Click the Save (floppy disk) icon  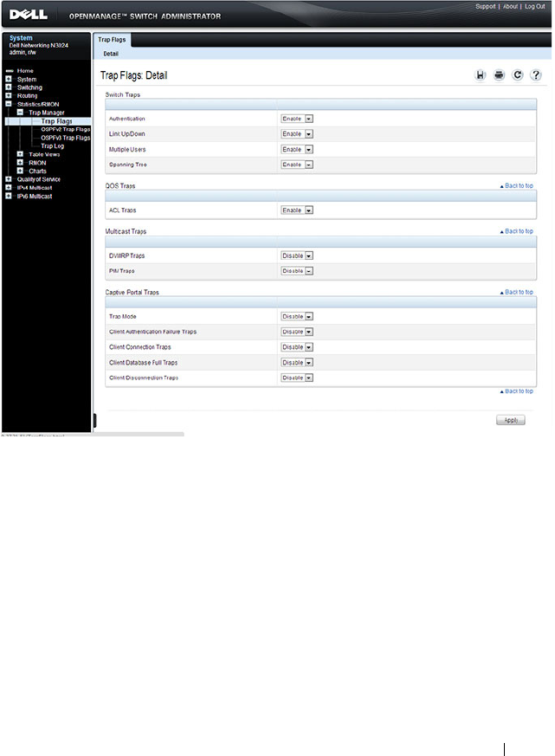coord(480,74)
